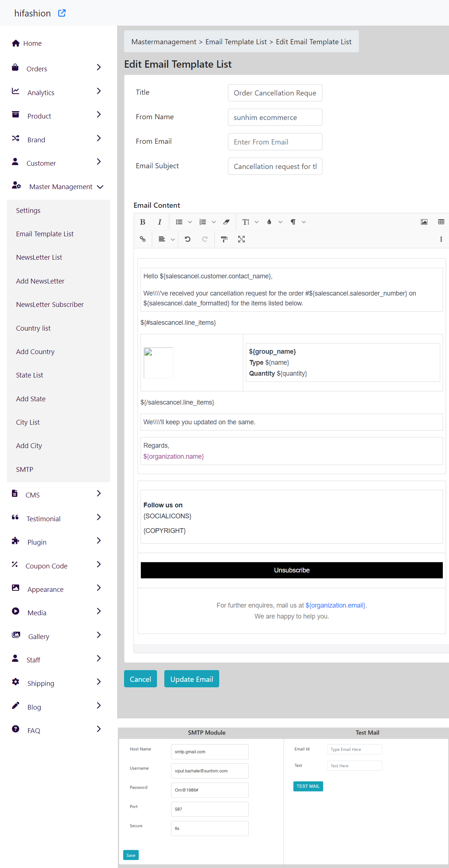Focus the Email Subject field
Viewport: 449px width, 868px height.
point(275,166)
